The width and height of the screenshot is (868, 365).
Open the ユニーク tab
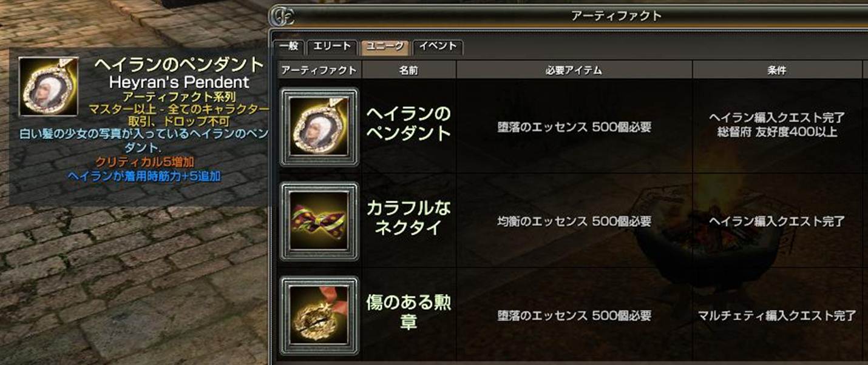[x=385, y=47]
